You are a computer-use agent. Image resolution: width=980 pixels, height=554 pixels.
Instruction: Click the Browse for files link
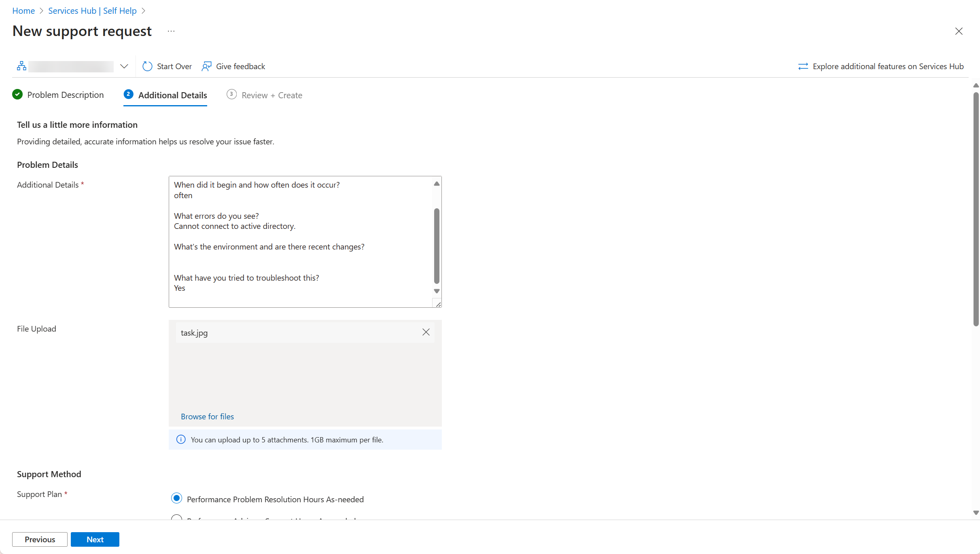[x=207, y=416]
